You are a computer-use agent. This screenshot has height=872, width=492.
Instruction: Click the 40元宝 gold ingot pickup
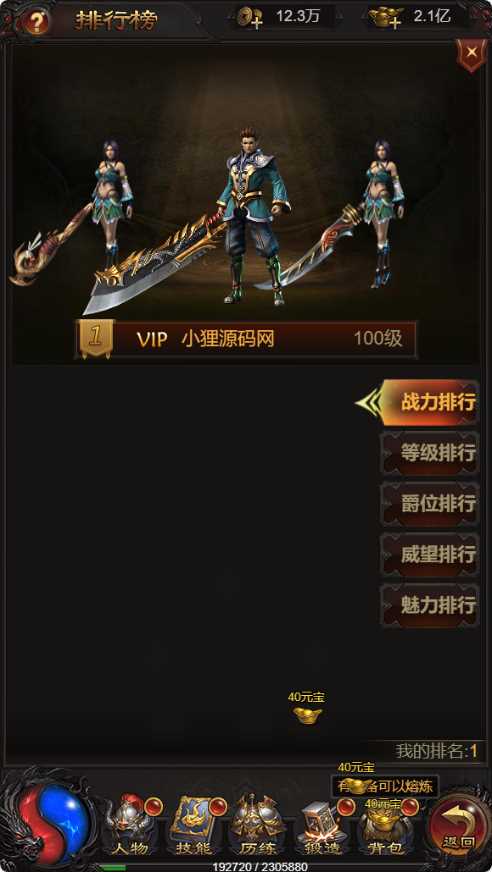(x=307, y=708)
